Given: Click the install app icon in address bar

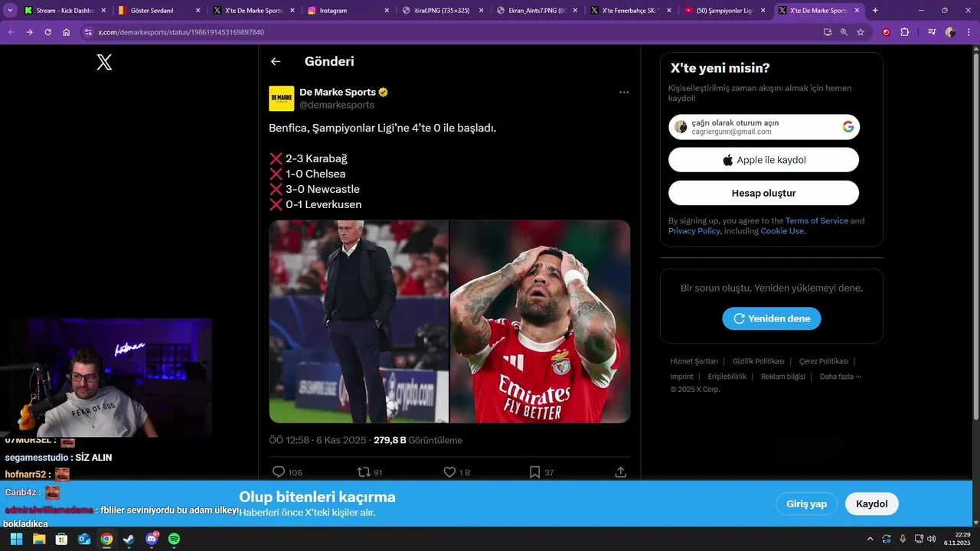Looking at the screenshot, I should [828, 32].
